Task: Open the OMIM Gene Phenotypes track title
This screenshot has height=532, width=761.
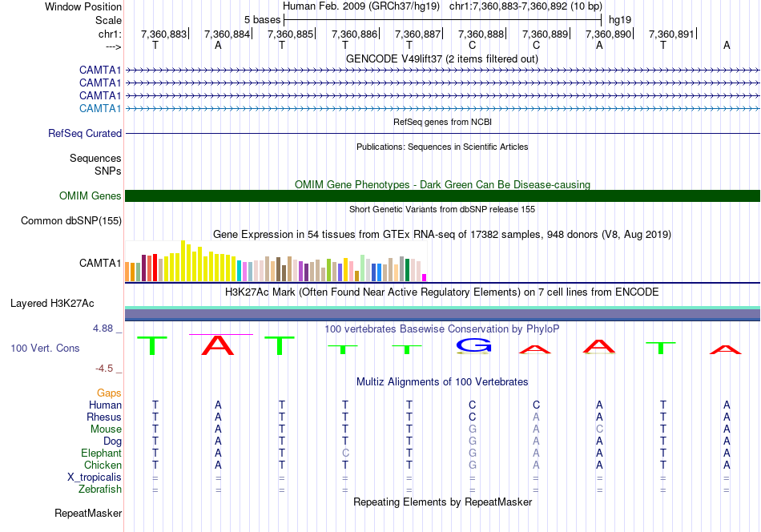Action: click(442, 184)
